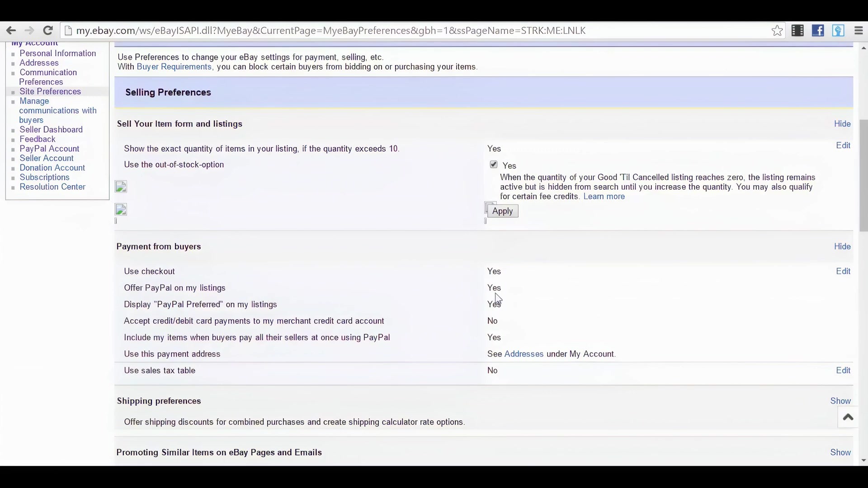Image resolution: width=868 pixels, height=488 pixels.
Task: Show Promoting Similar Items section
Action: pos(840,453)
